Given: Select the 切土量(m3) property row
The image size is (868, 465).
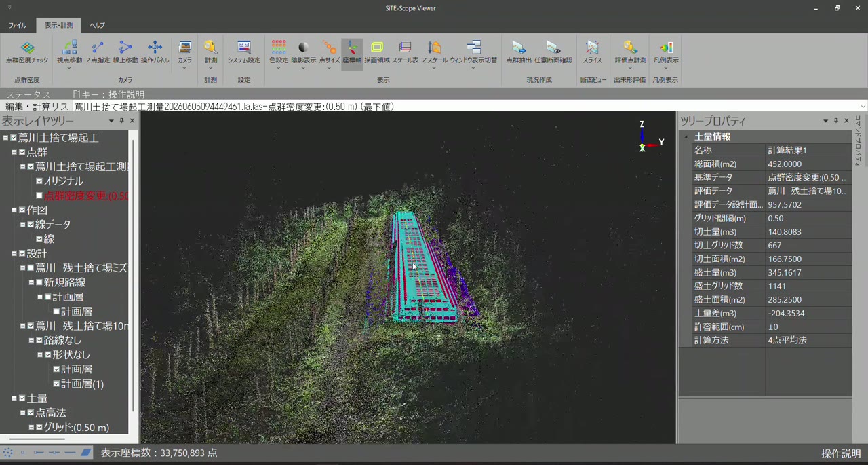Looking at the screenshot, I should click(765, 231).
